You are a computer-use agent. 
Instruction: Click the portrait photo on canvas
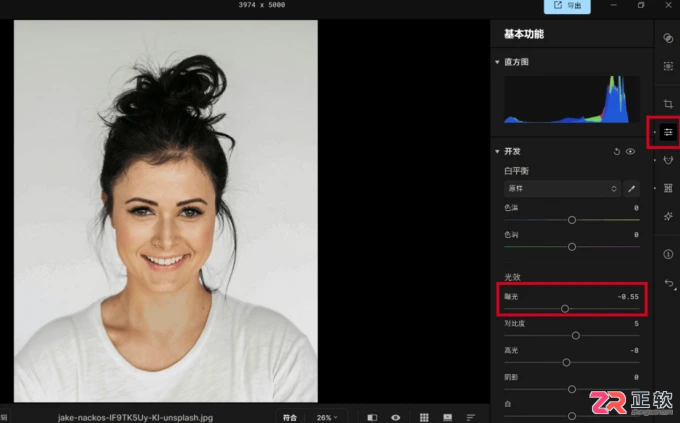[166, 211]
